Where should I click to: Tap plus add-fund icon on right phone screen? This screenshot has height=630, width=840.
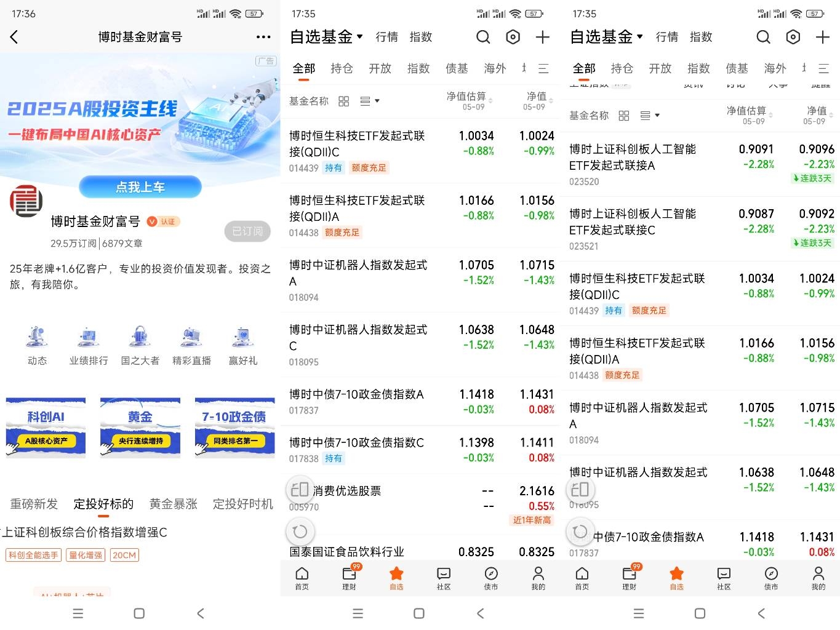[823, 38]
